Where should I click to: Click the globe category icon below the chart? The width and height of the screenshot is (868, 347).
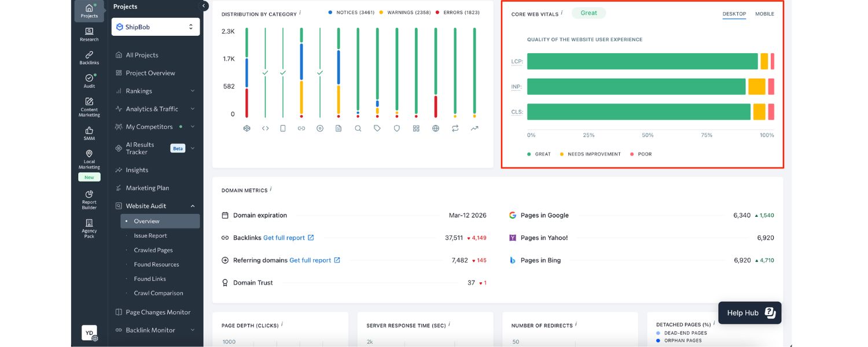[x=436, y=128]
